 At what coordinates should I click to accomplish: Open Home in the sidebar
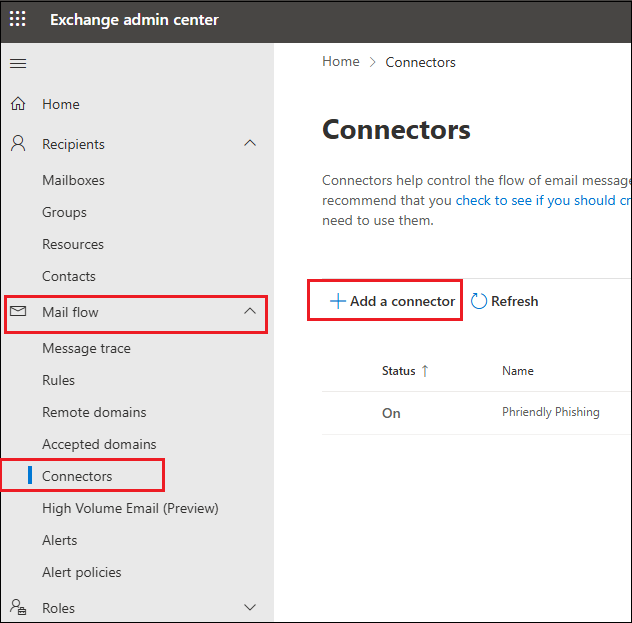[61, 104]
